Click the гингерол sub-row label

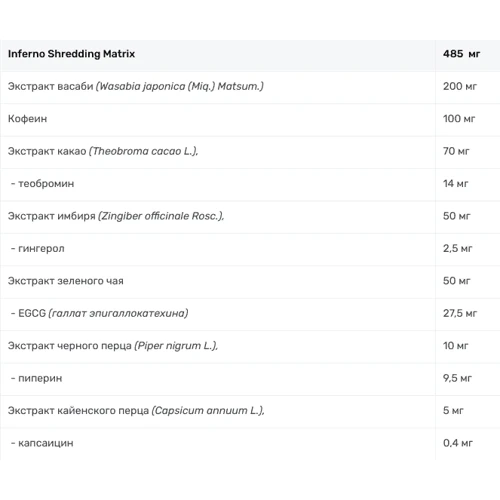pos(38,249)
